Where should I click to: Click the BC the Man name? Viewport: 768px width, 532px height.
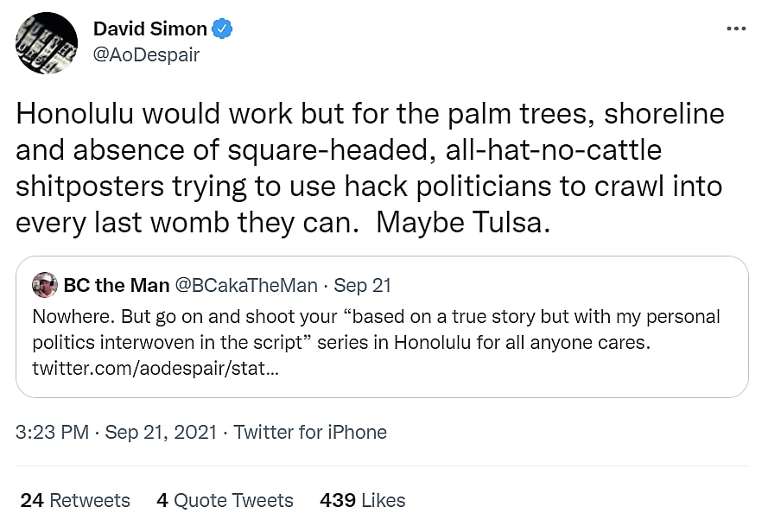click(115, 285)
